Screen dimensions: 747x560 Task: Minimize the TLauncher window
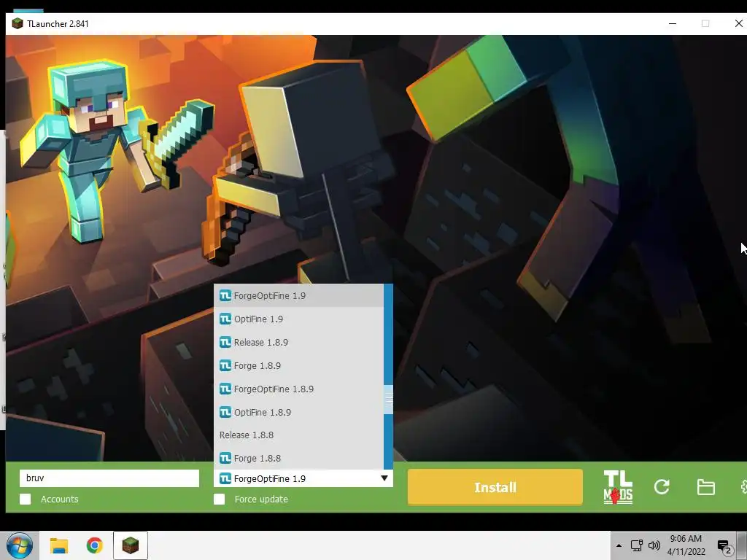tap(672, 23)
